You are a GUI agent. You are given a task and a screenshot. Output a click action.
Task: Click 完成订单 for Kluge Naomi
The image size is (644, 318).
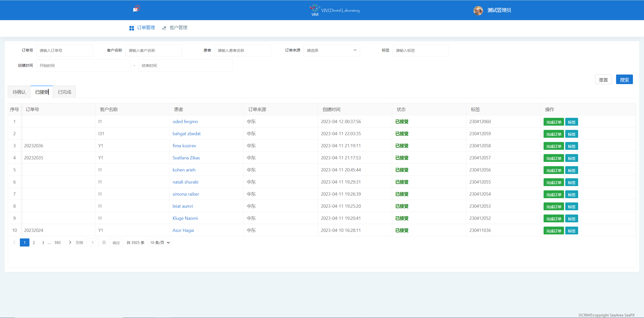click(554, 219)
